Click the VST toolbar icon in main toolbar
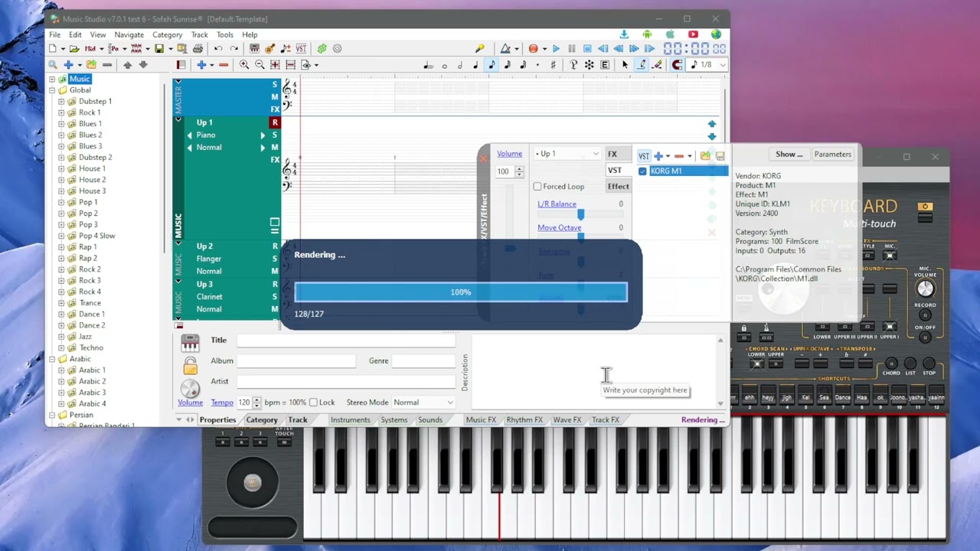This screenshot has height=551, width=980. [x=301, y=48]
